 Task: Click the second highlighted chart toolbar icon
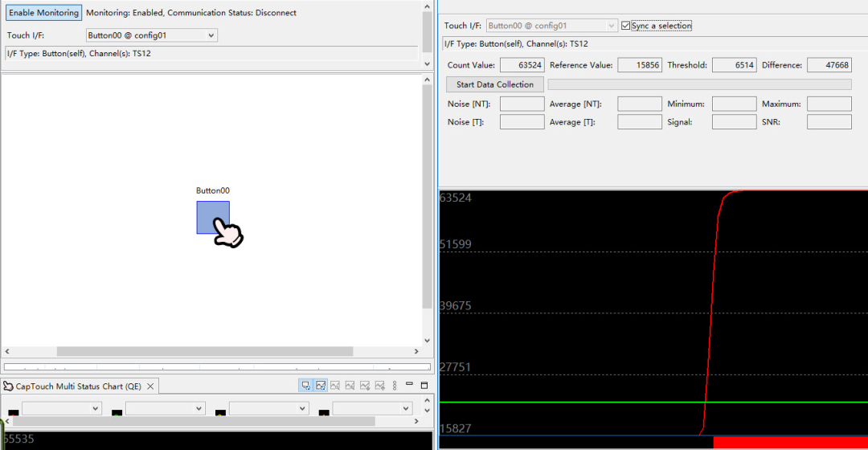pos(321,386)
